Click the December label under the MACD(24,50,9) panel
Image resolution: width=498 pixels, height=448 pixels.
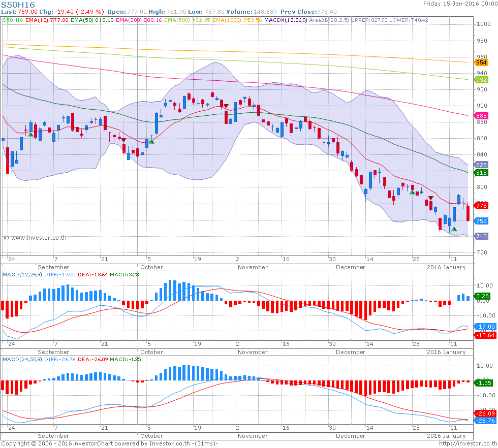pos(351,436)
